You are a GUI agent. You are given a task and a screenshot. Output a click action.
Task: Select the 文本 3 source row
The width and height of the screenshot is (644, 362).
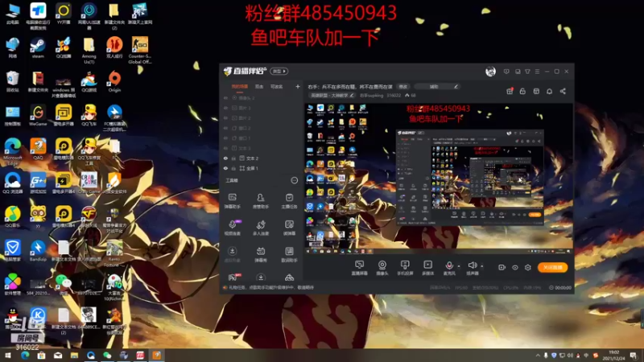(x=261, y=148)
